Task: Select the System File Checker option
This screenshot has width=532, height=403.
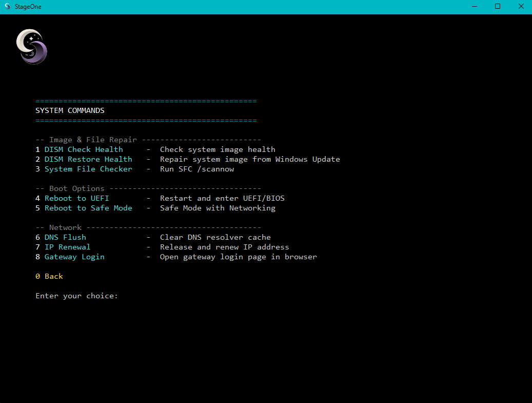Action: 88,169
